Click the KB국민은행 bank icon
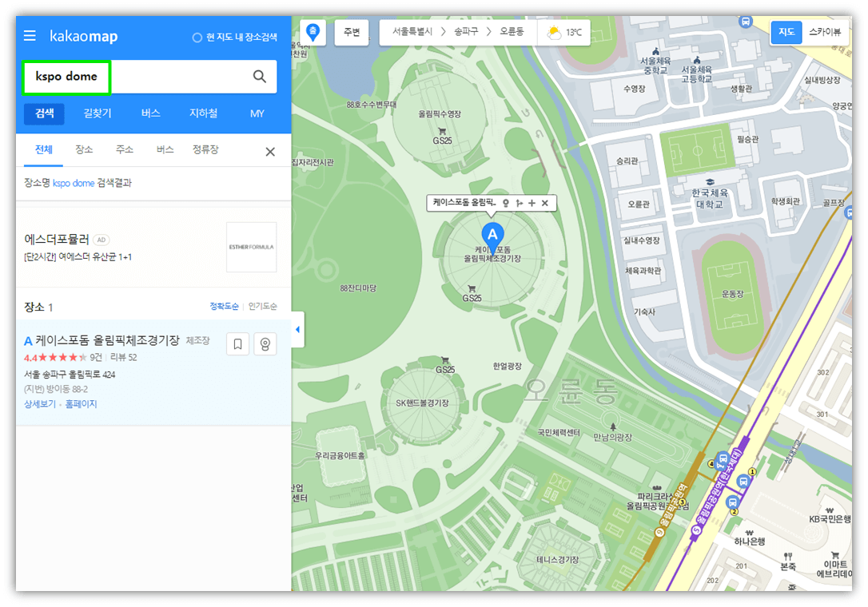This screenshot has height=607, width=868. pyautogui.click(x=829, y=510)
